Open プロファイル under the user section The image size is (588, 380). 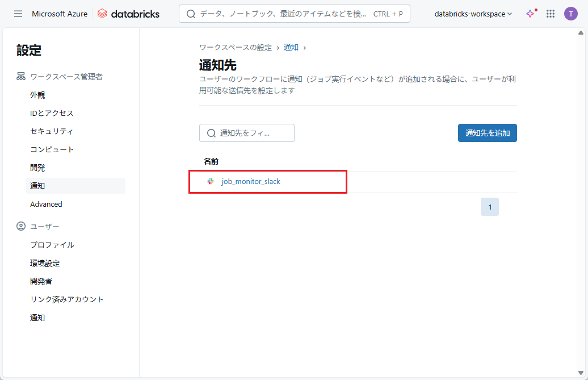pos(52,245)
